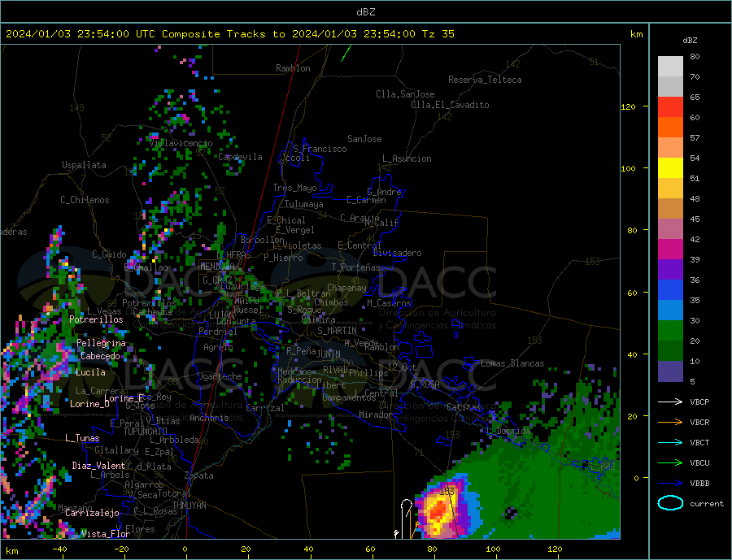Click the Capdevila label

point(241,157)
